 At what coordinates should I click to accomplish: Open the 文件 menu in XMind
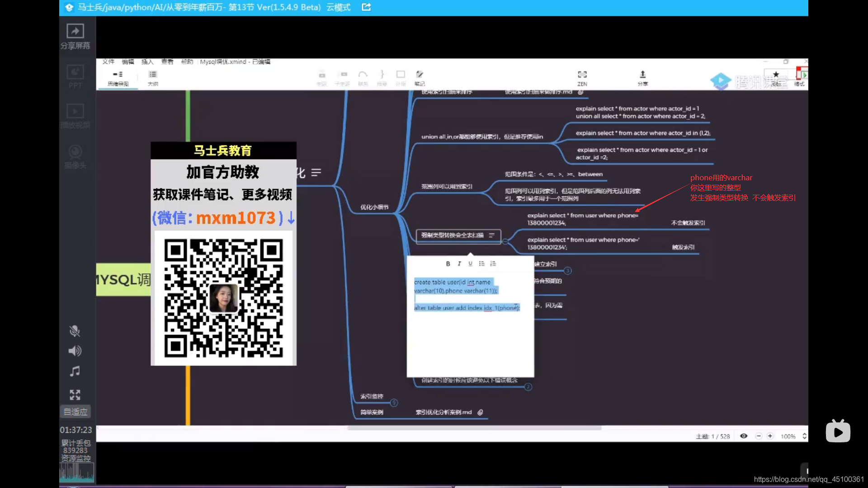coord(108,62)
